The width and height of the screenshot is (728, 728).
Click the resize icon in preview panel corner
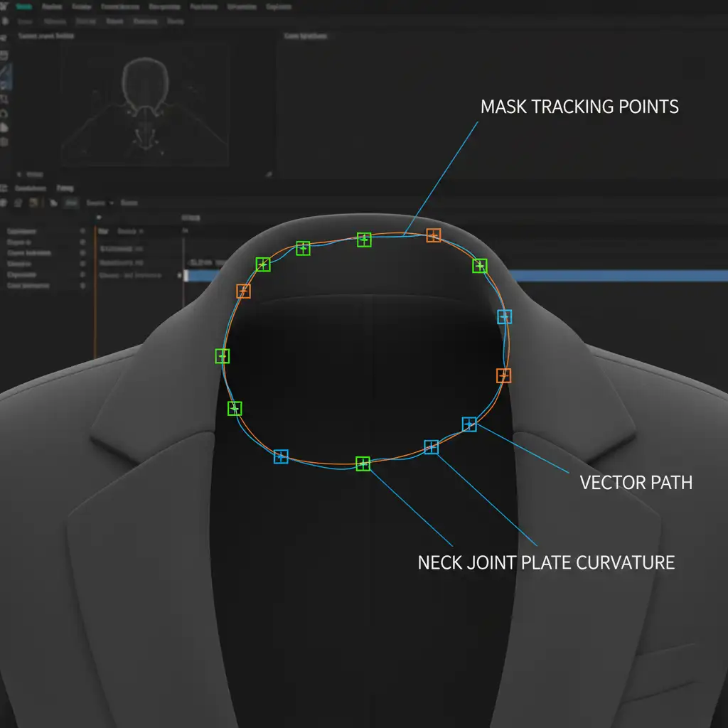[x=269, y=173]
